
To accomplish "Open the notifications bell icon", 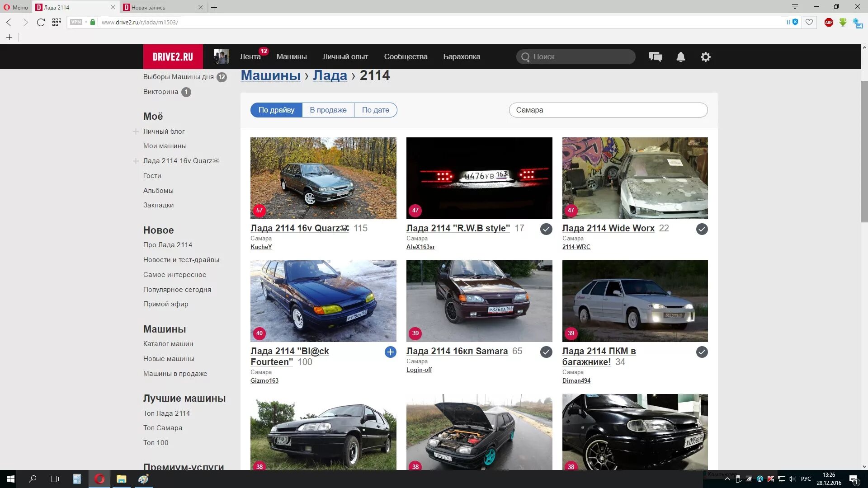I will coord(680,56).
